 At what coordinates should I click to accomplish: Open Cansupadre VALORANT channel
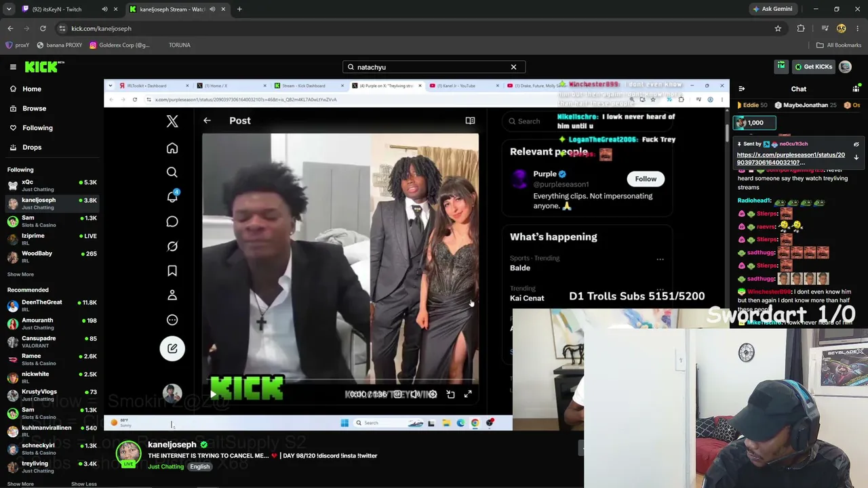(52, 342)
